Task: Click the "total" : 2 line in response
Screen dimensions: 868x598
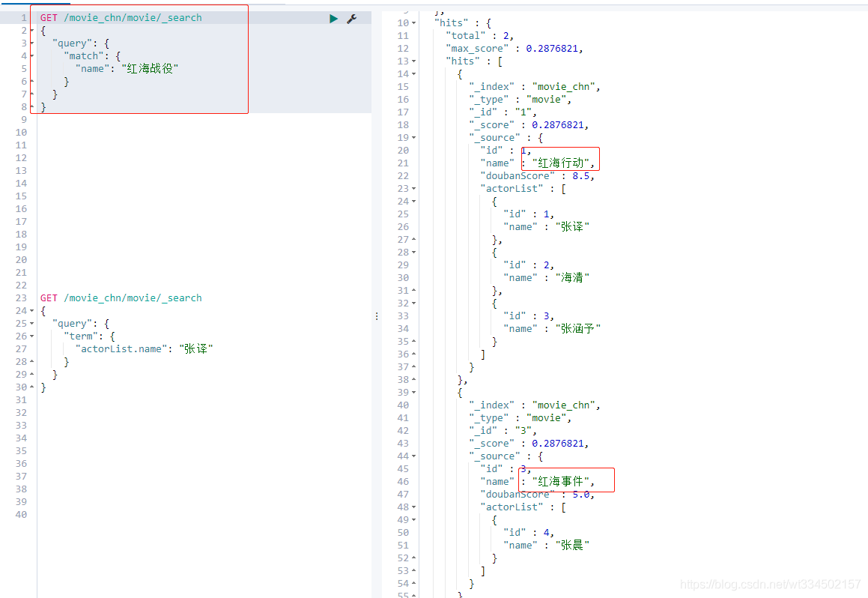Action: click(x=479, y=35)
